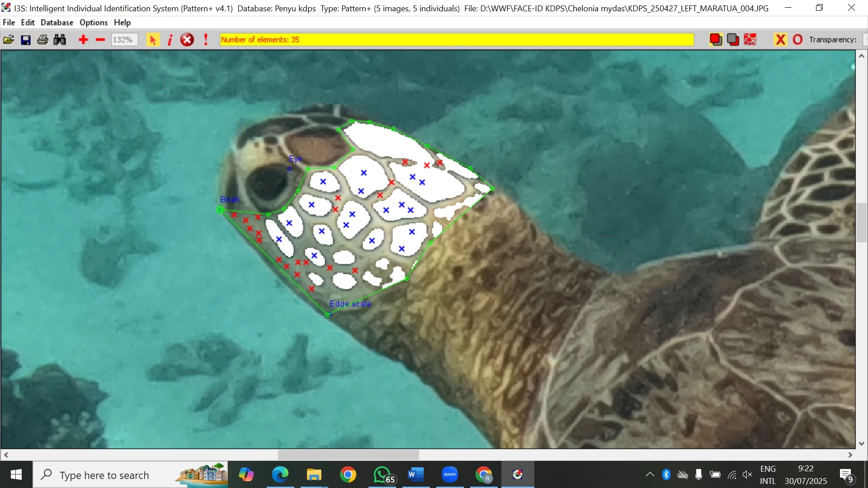Click the horizontal scrollbar thumb
868x488 pixels.
[348, 455]
